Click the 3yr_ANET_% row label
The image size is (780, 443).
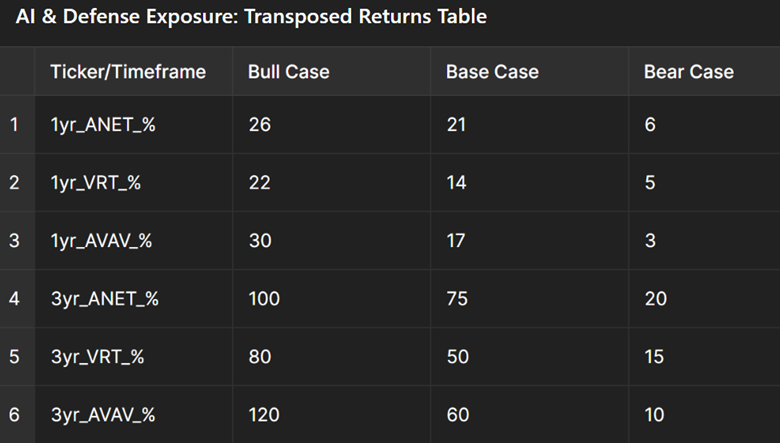click(x=104, y=299)
